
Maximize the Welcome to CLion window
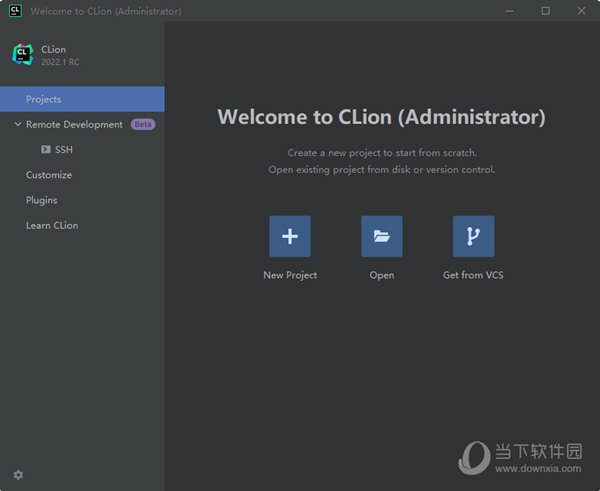click(545, 11)
